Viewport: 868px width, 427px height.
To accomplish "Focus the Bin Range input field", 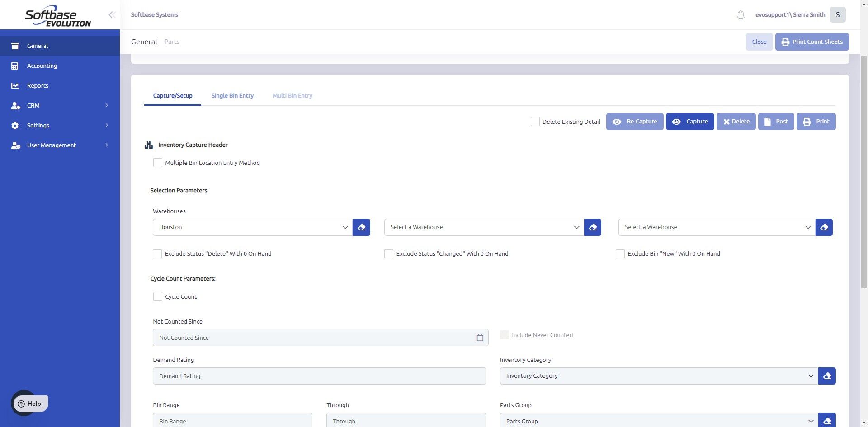I will pos(232,420).
